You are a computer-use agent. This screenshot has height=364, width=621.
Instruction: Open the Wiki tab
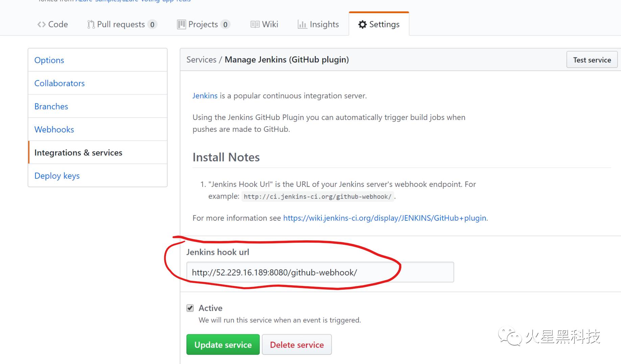click(x=264, y=24)
